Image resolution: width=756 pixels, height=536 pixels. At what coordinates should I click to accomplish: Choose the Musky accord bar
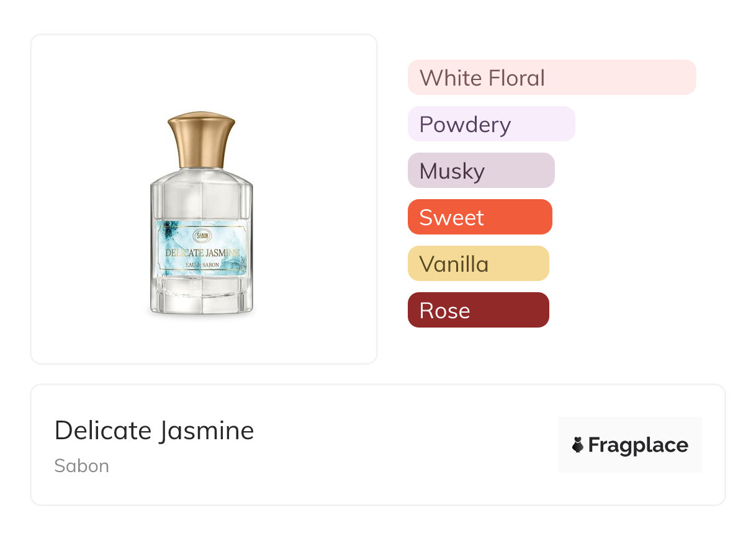pyautogui.click(x=481, y=171)
